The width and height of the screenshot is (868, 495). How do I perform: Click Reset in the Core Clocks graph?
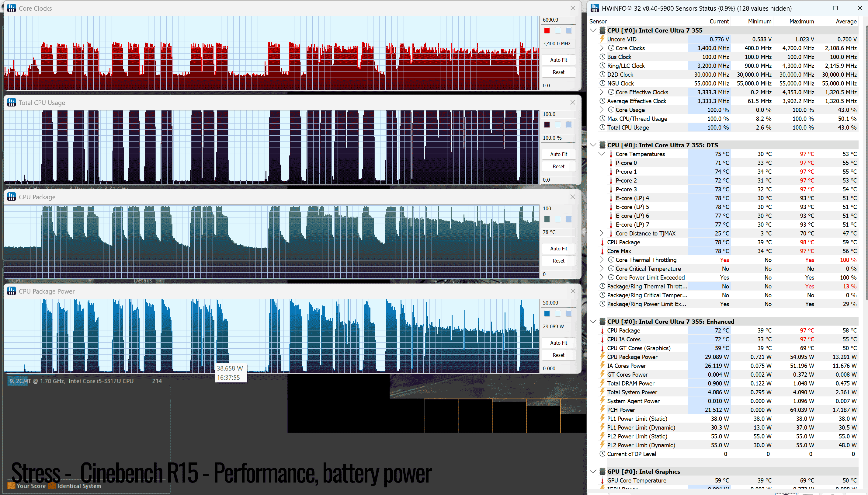click(558, 72)
